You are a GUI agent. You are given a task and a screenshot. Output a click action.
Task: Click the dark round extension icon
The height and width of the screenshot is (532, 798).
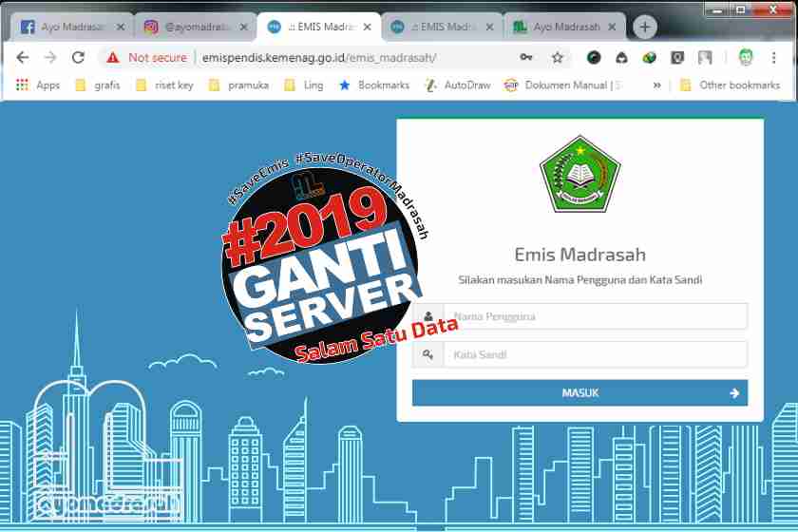(594, 58)
